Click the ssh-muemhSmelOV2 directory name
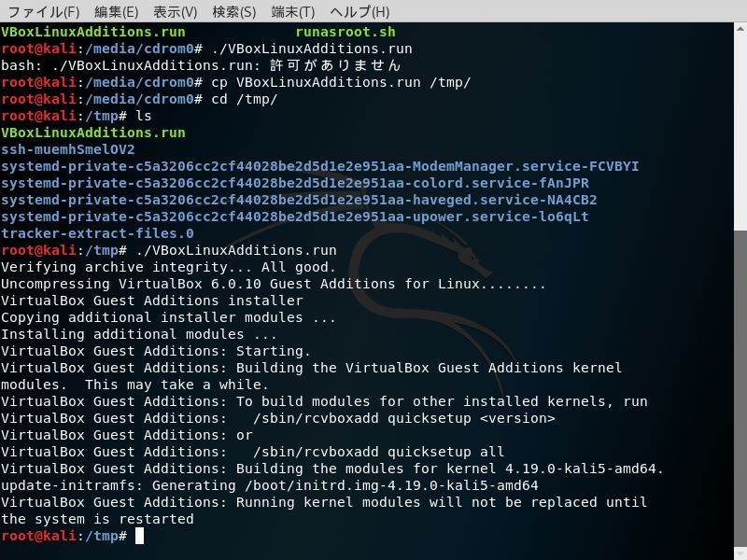Screen dimensions: 747x560 67,149
